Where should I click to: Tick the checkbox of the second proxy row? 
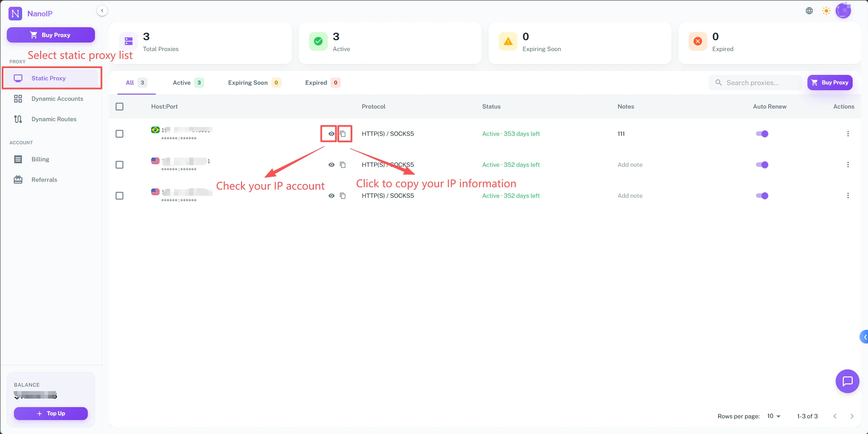pyautogui.click(x=119, y=165)
